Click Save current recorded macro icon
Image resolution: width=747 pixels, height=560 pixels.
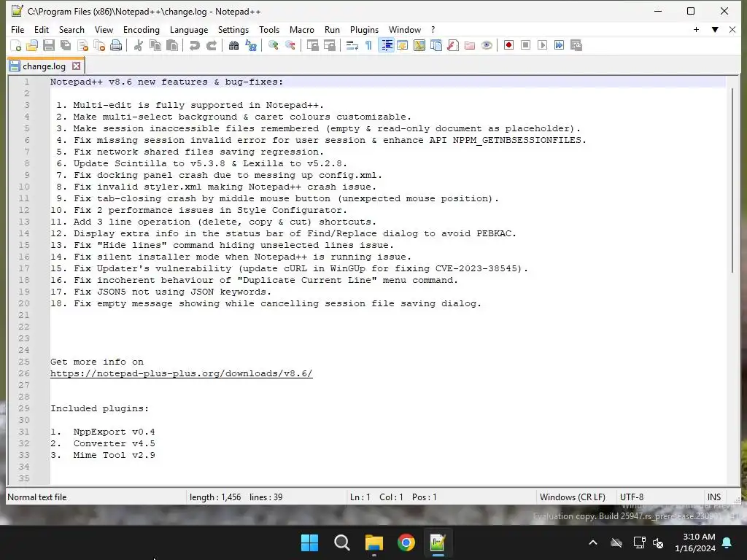coord(576,46)
